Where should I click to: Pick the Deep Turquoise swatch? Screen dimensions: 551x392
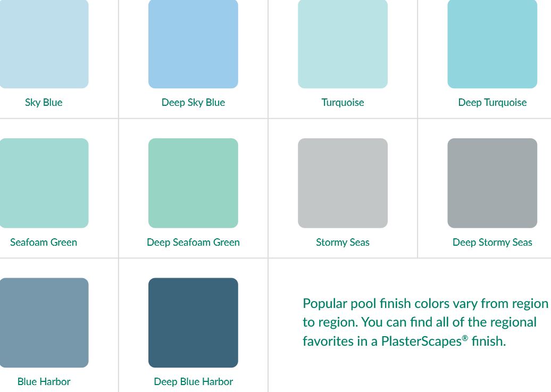pyautogui.click(x=492, y=44)
